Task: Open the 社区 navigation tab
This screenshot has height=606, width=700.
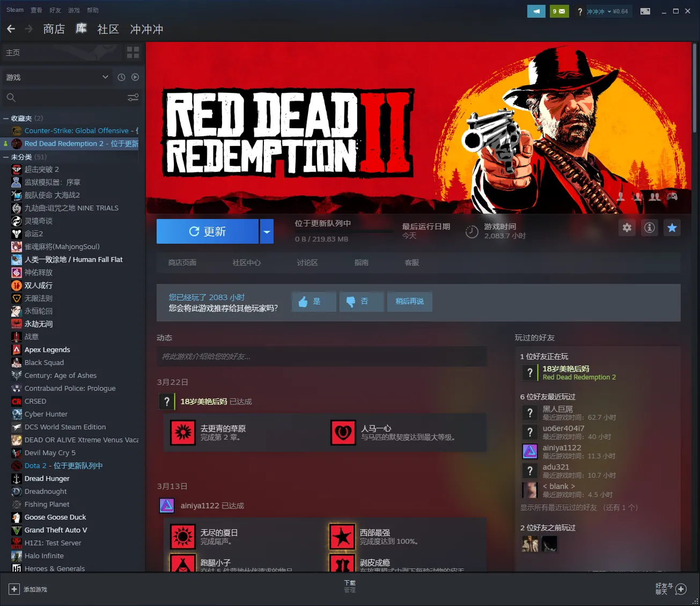Action: [108, 29]
